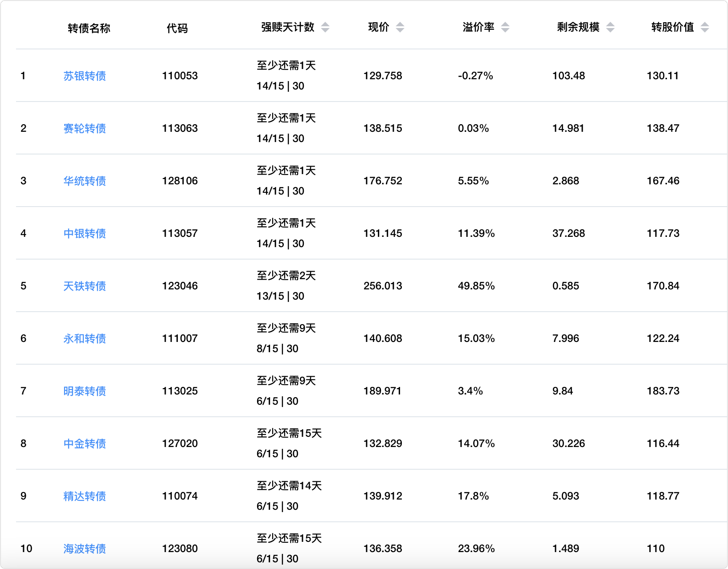728x569 pixels.
Task: Click sort icon next to 转股价值 header
Action: click(704, 28)
